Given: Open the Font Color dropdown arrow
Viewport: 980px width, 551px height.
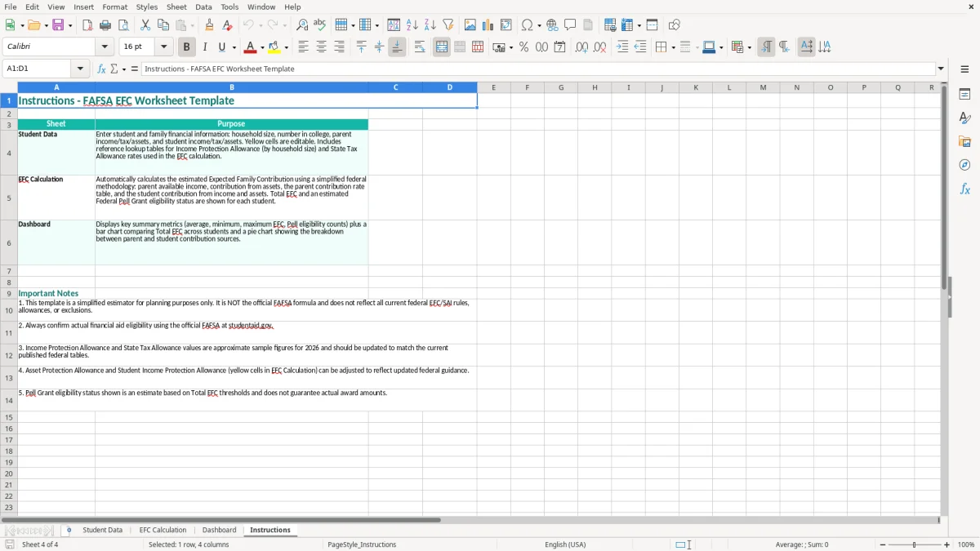Looking at the screenshot, I should (x=262, y=47).
